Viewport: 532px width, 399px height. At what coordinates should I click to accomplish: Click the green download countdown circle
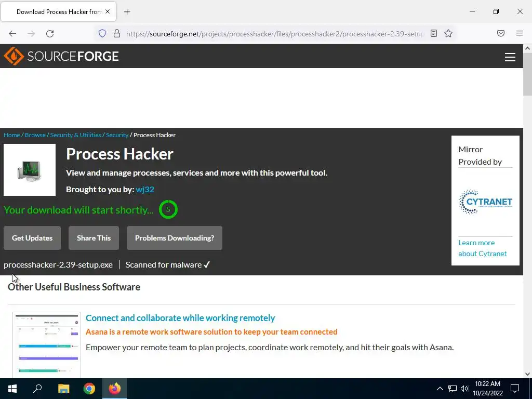[168, 209]
